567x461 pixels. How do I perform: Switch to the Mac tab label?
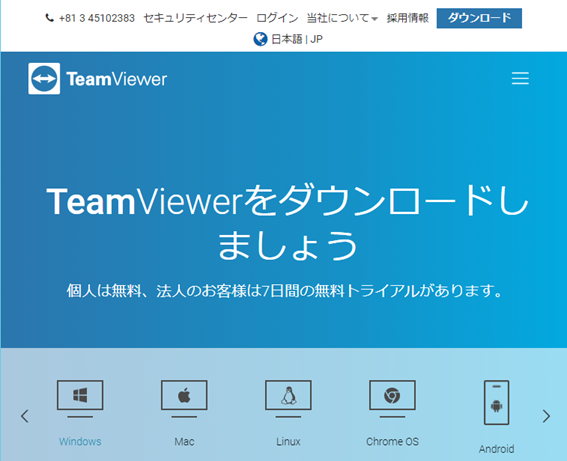184,441
